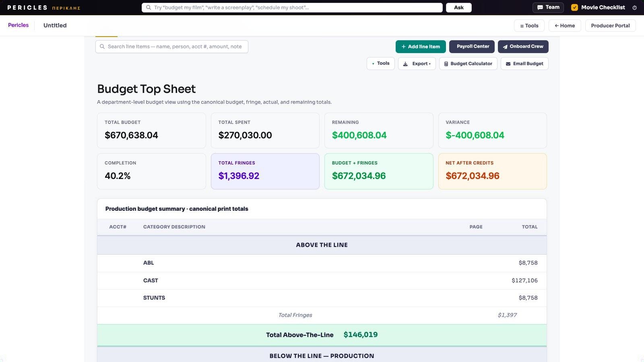Click the Remaining $400,608.04 value
Viewport: 644px width, 362px height.
point(359,135)
